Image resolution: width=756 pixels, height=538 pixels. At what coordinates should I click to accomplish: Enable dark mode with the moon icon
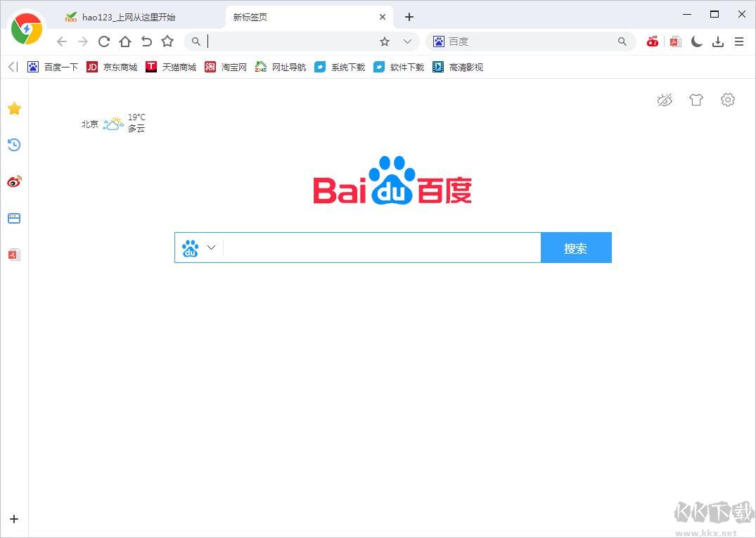(696, 41)
